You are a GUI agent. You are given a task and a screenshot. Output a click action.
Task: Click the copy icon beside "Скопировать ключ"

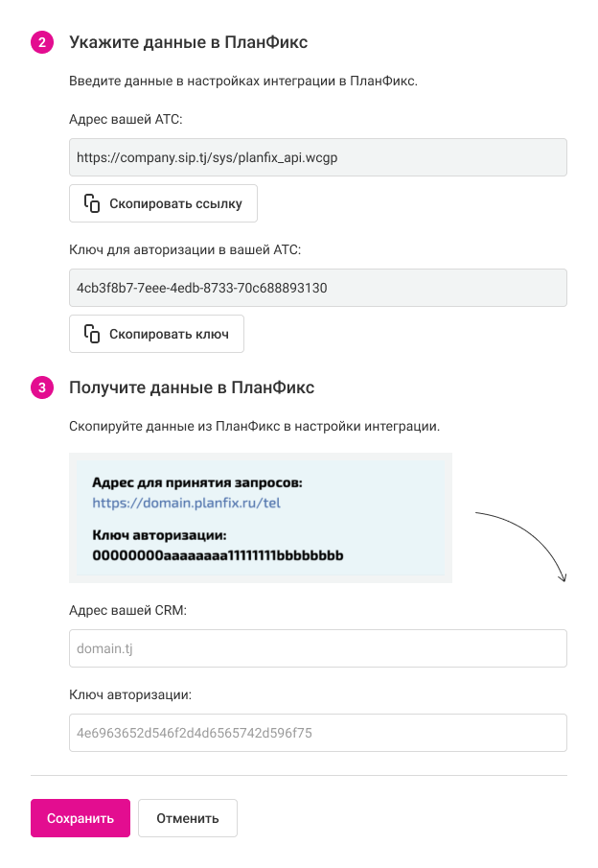pos(92,334)
